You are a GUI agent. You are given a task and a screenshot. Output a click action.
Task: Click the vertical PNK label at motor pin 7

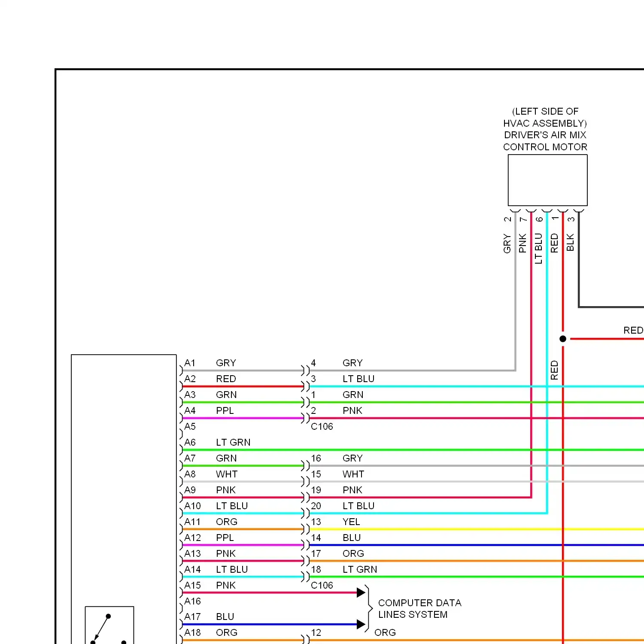(x=522, y=243)
